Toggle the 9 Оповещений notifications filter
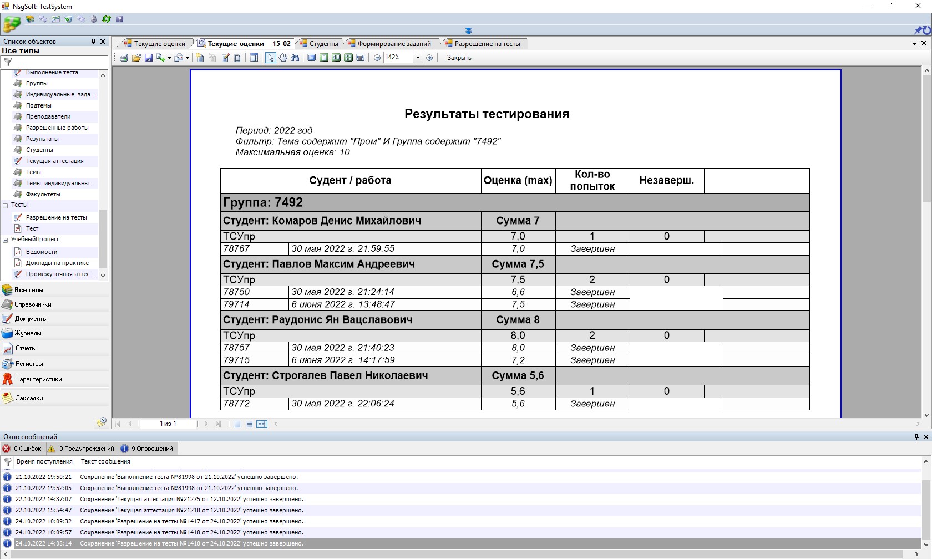 (147, 449)
